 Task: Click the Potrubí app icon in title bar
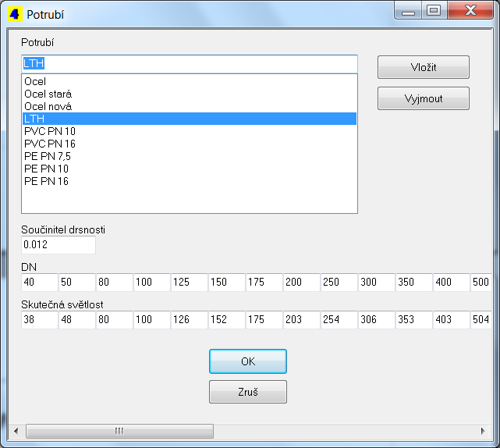tap(14, 14)
